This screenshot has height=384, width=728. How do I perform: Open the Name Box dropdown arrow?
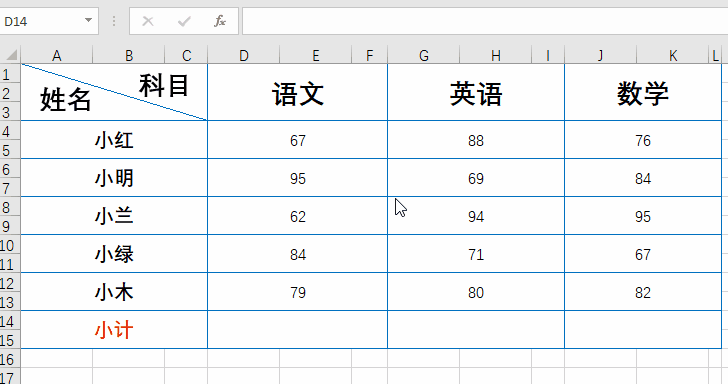(88, 20)
